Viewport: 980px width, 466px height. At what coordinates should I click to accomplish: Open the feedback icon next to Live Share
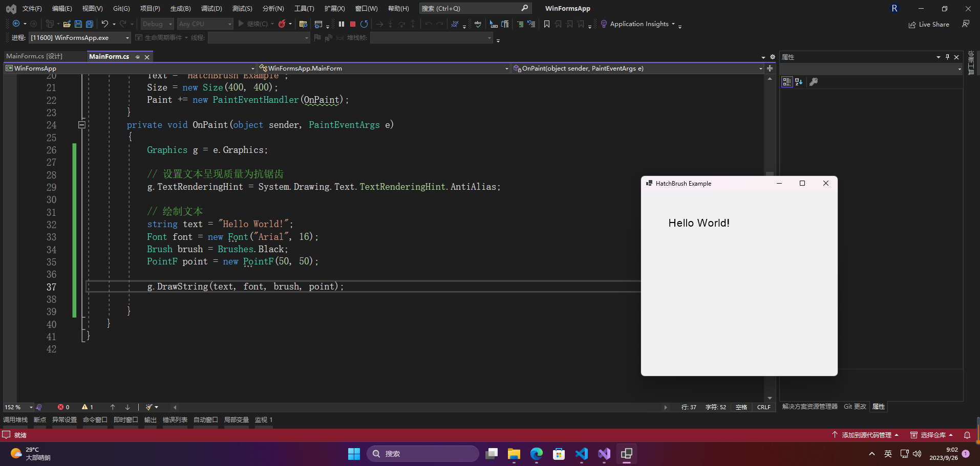[x=966, y=24]
